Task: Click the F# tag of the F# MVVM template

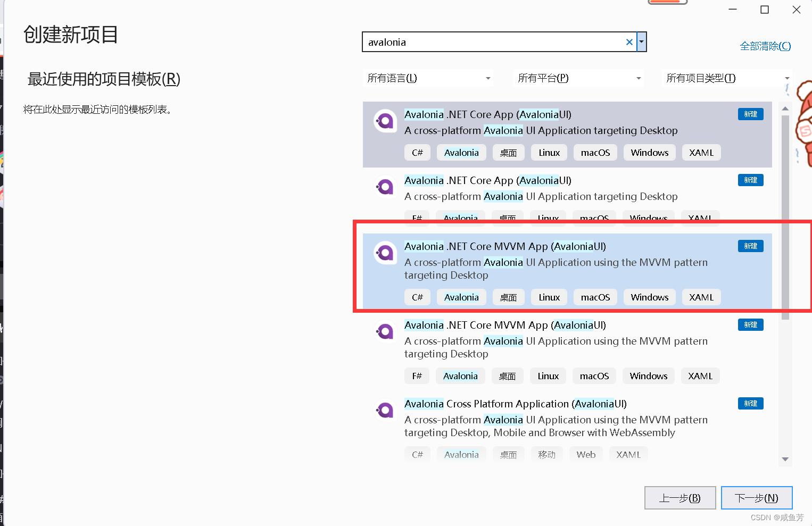Action: [x=417, y=376]
